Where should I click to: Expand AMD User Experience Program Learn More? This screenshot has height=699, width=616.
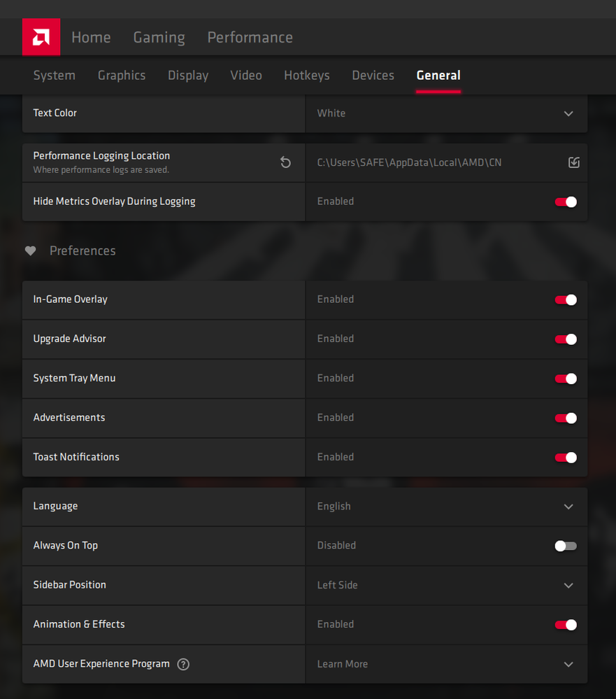[x=446, y=664]
